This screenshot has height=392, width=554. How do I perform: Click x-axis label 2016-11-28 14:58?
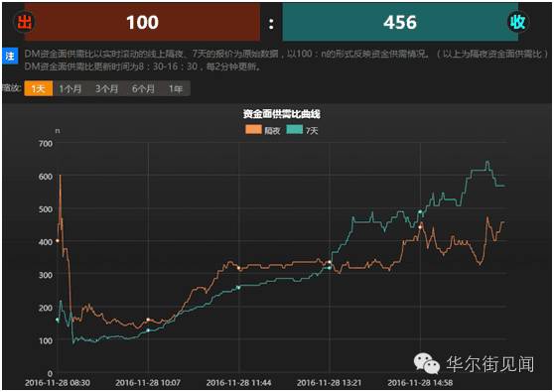point(420,383)
